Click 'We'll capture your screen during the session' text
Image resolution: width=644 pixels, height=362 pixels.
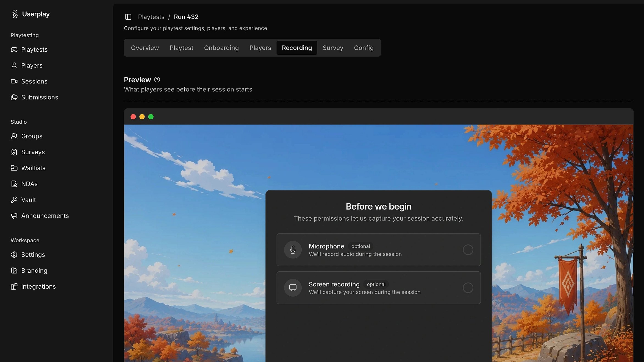[365, 292]
